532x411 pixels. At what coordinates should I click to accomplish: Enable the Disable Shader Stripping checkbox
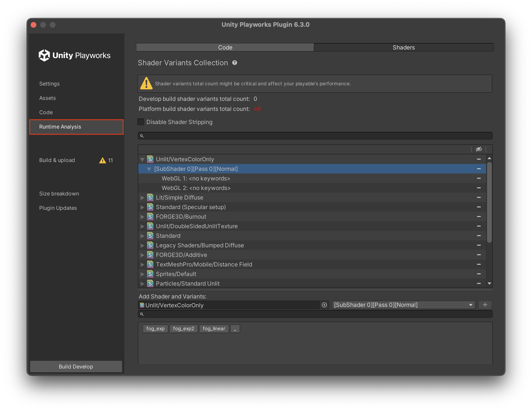[x=141, y=122]
